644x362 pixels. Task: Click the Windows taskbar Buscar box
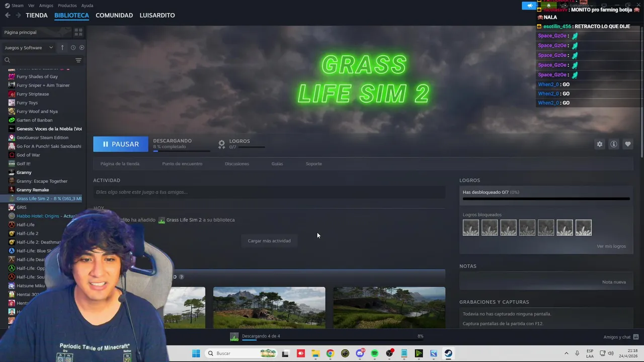point(241,353)
